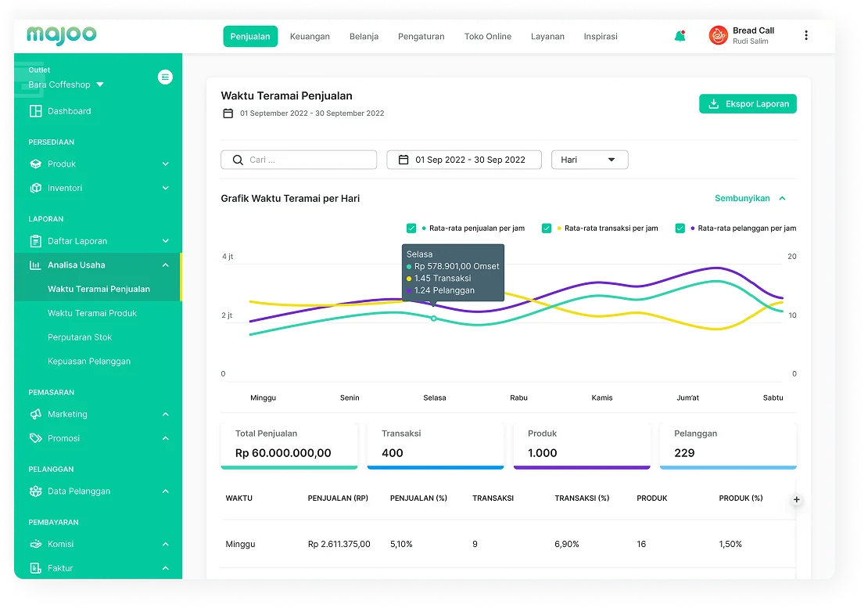The width and height of the screenshot is (868, 612).
Task: Click the plus icon to add table column
Action: pyautogui.click(x=796, y=499)
